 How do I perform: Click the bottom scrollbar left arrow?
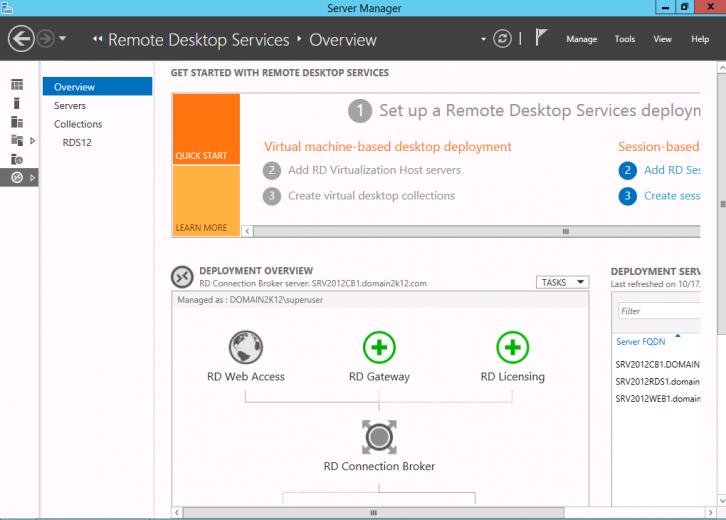[x=177, y=513]
